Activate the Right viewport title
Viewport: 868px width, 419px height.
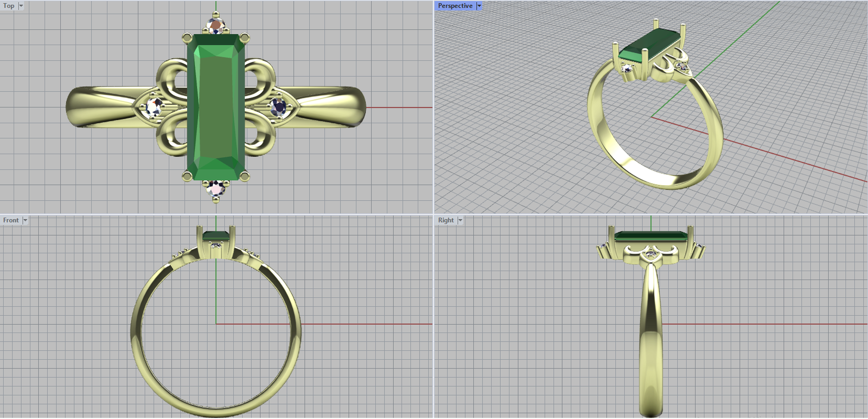[x=446, y=220]
